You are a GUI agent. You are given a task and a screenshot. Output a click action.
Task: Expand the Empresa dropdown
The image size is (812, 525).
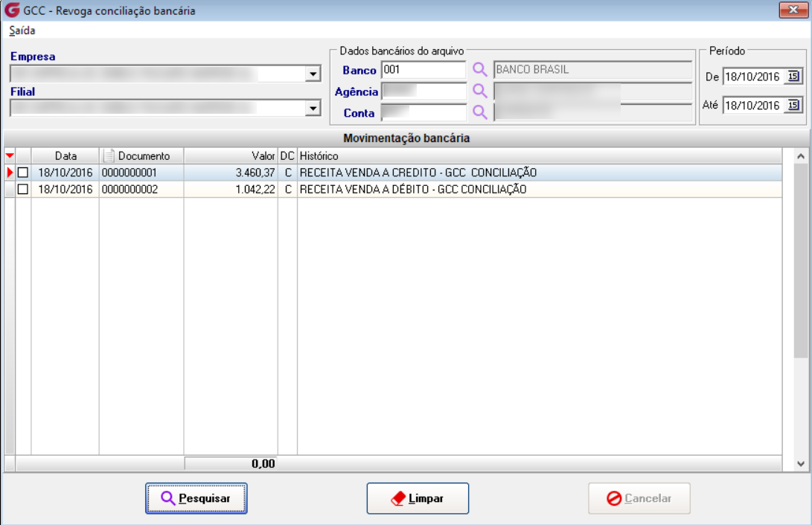(313, 74)
